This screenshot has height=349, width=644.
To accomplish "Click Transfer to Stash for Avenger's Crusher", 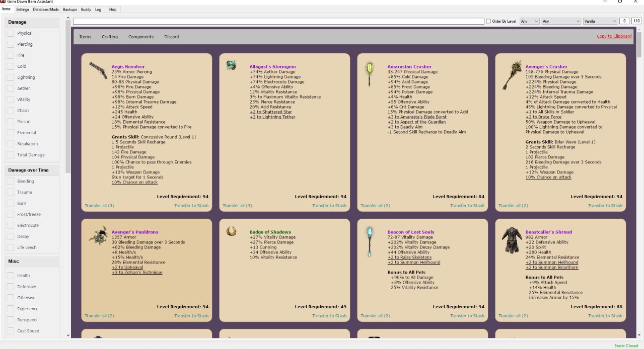I will (605, 206).
